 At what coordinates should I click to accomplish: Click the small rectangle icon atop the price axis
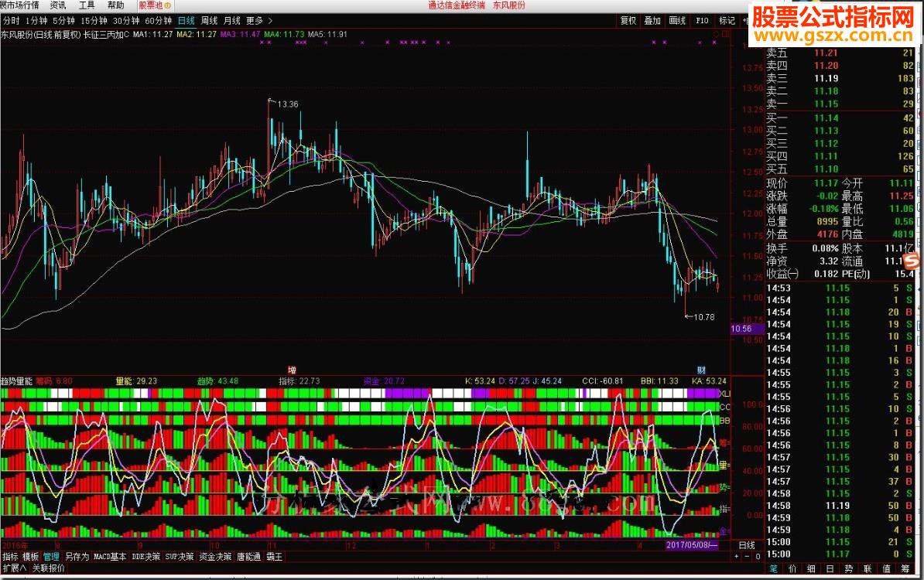click(x=726, y=34)
